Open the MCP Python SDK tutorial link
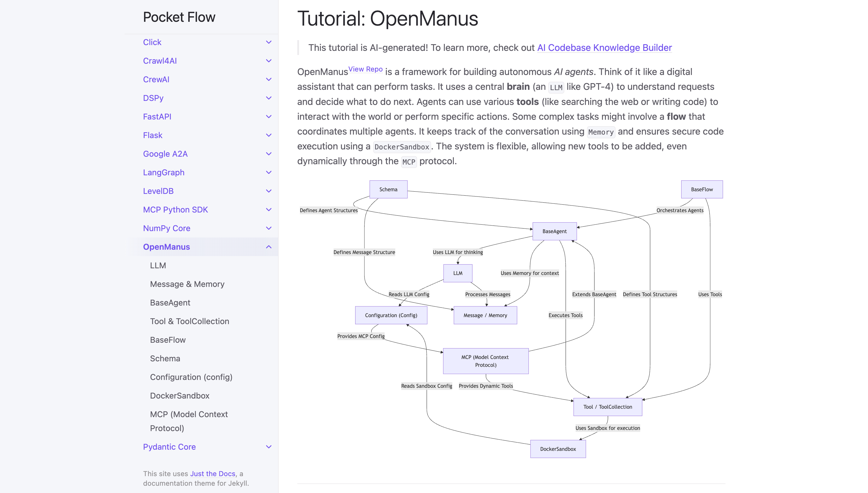 pyautogui.click(x=175, y=210)
